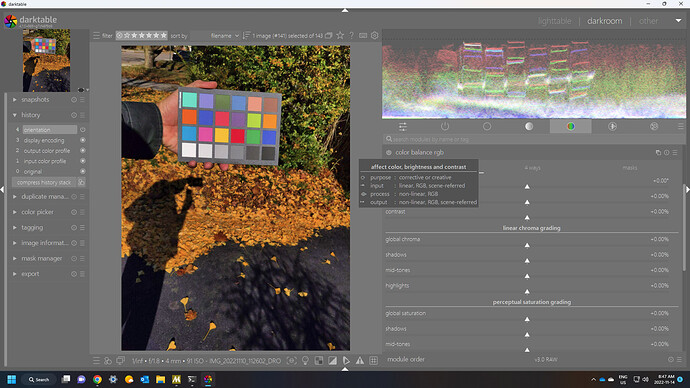Click compress history stack button
The height and width of the screenshot is (388, 690).
click(x=44, y=182)
